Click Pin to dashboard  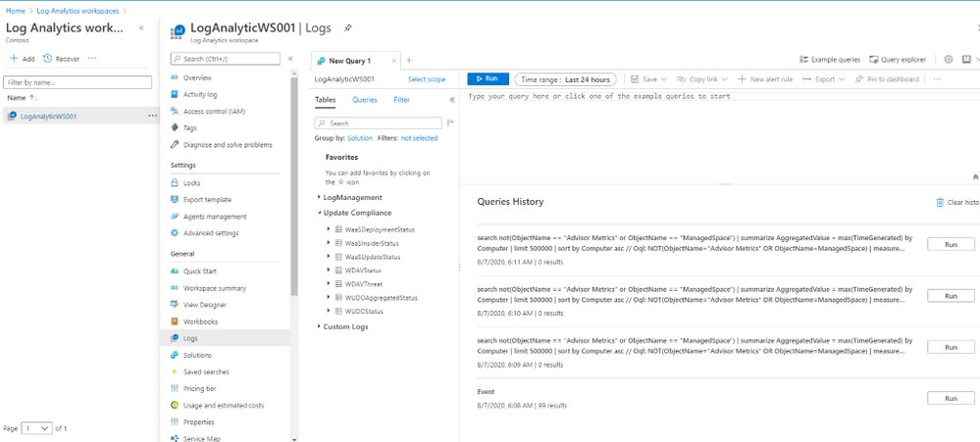(x=887, y=79)
